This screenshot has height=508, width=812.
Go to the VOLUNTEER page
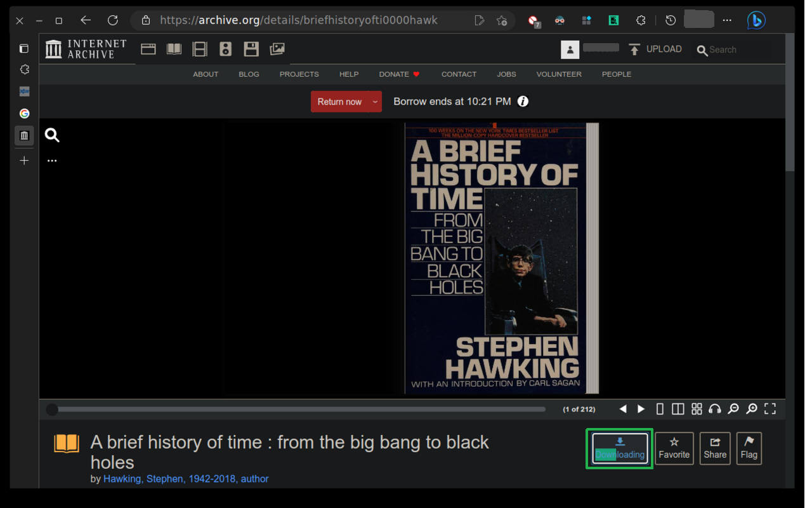(558, 74)
